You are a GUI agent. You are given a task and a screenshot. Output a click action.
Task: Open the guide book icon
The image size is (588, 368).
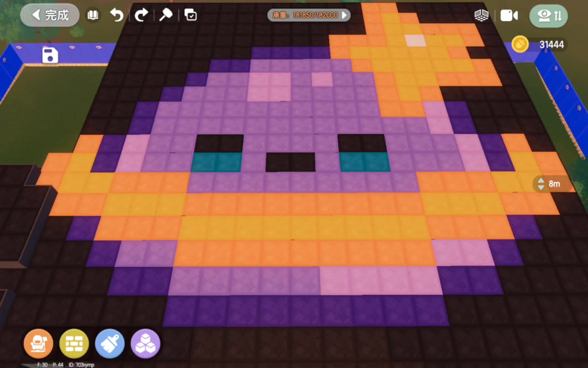93,15
